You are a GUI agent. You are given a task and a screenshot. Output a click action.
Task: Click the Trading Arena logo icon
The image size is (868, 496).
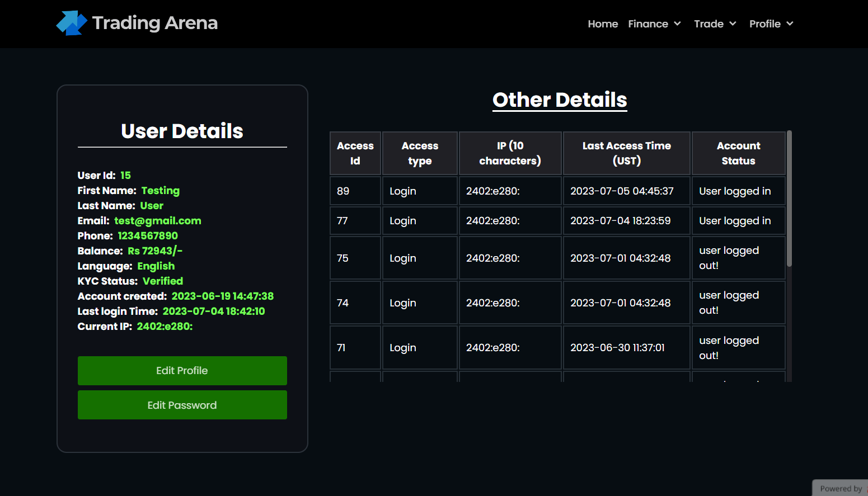[x=71, y=23]
